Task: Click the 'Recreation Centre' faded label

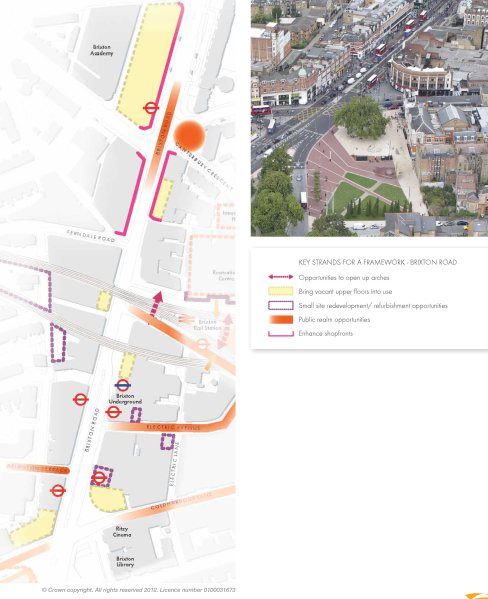Action: (x=224, y=275)
